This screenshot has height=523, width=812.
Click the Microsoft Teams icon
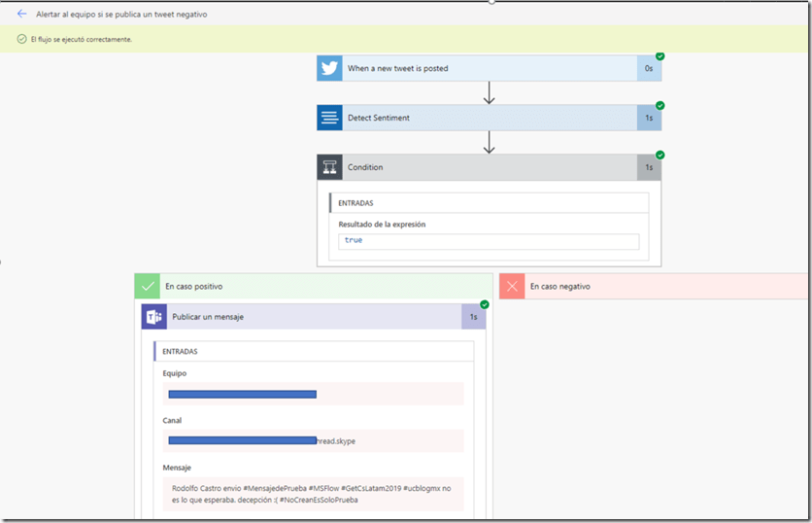point(153,317)
